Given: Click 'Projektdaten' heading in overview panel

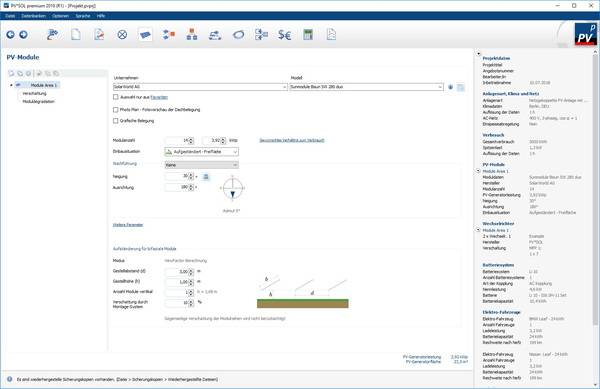Looking at the screenshot, I should point(496,59).
